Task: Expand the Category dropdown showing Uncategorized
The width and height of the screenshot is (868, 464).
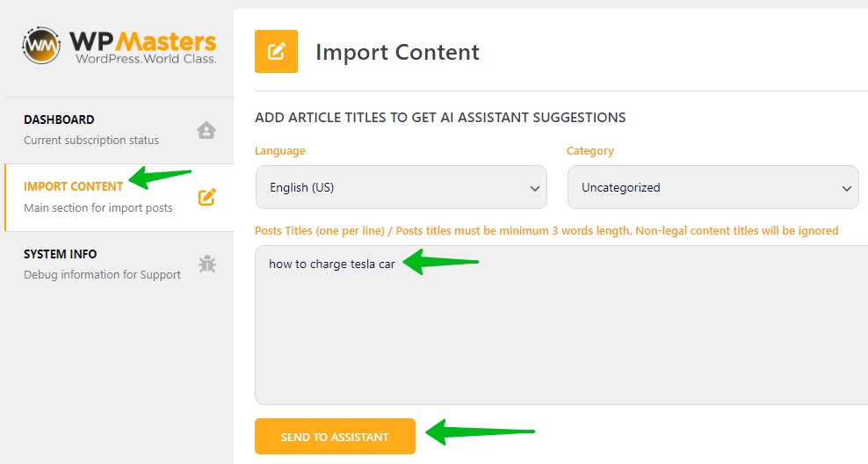Action: pyautogui.click(x=713, y=187)
